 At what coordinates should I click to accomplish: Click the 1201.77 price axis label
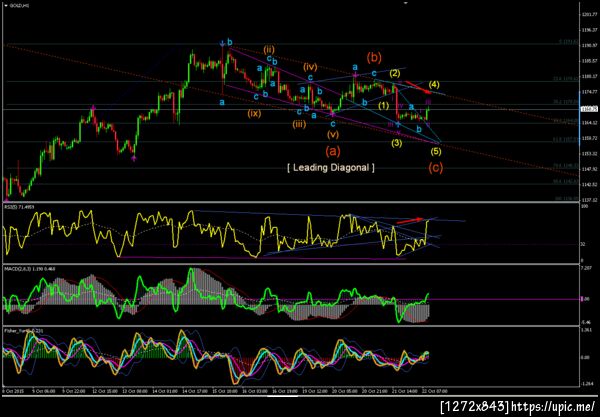(x=590, y=15)
